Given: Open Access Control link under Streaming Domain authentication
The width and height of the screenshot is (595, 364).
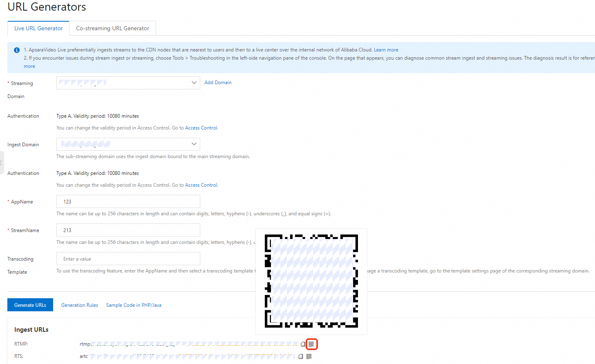Looking at the screenshot, I should (201, 128).
